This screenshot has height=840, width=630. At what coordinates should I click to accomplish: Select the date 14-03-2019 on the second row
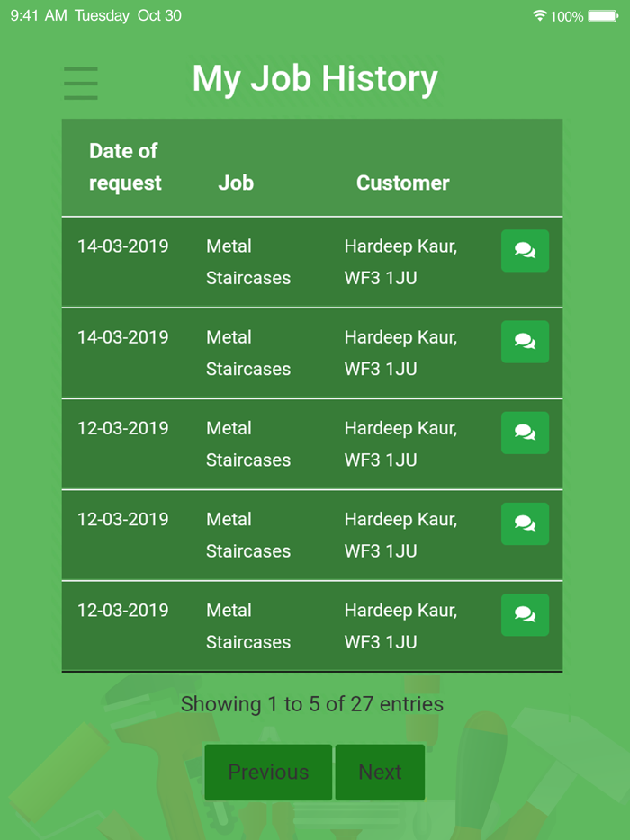tap(122, 337)
